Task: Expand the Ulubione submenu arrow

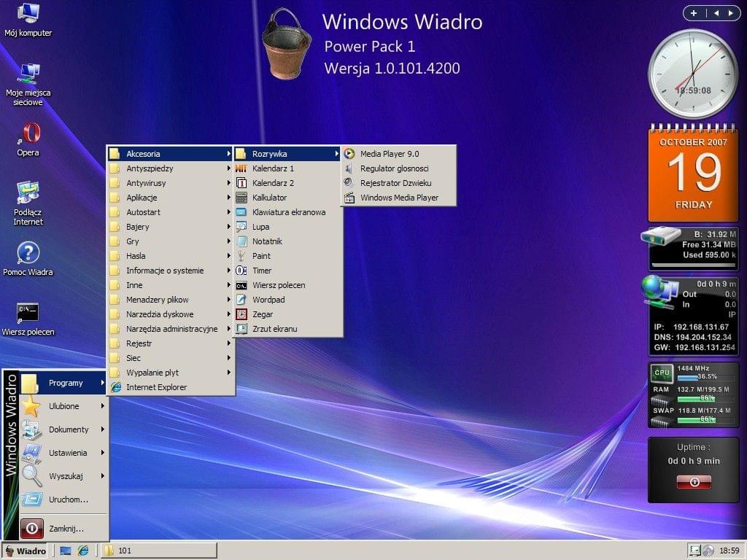Action: pyautogui.click(x=102, y=406)
